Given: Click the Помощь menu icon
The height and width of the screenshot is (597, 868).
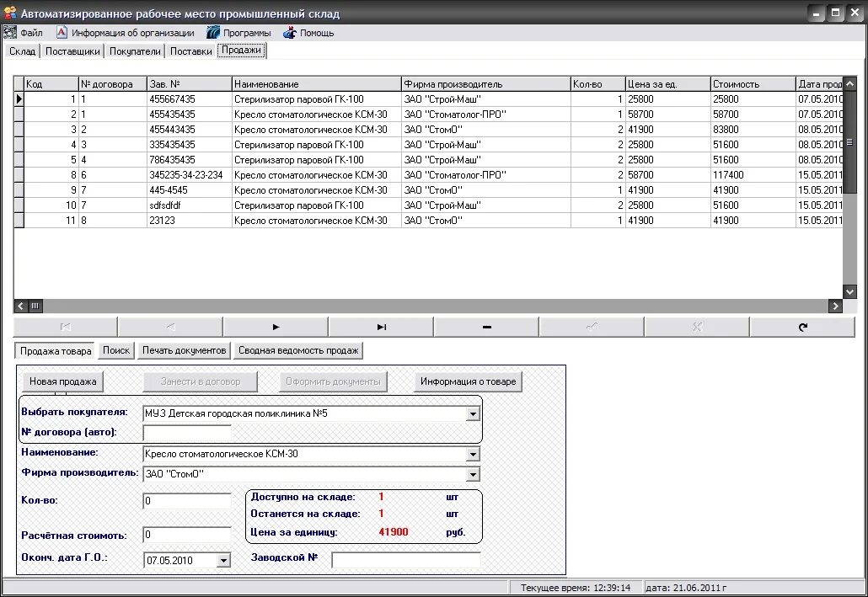Looking at the screenshot, I should click(x=290, y=33).
